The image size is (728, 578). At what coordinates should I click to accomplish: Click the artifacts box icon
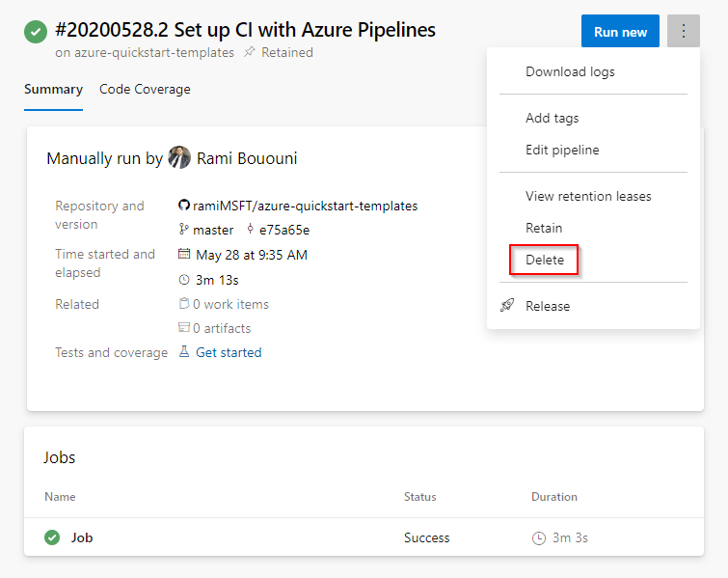pyautogui.click(x=184, y=328)
